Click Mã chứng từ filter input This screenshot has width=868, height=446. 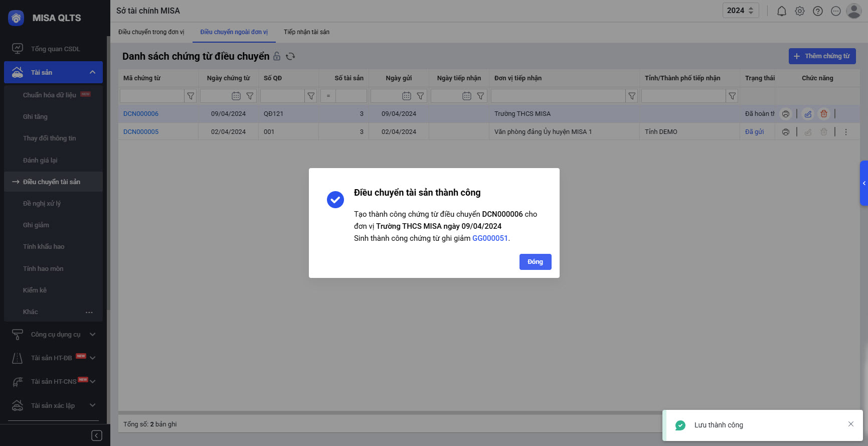click(152, 96)
